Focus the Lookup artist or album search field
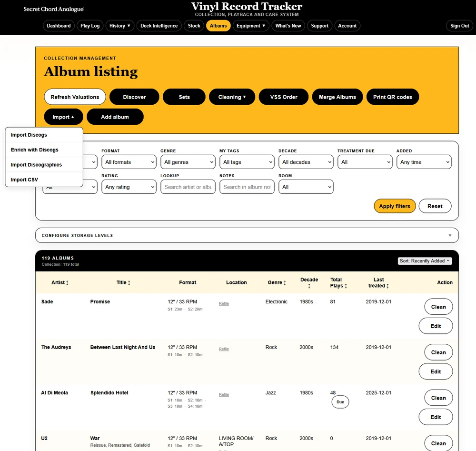 click(188, 187)
